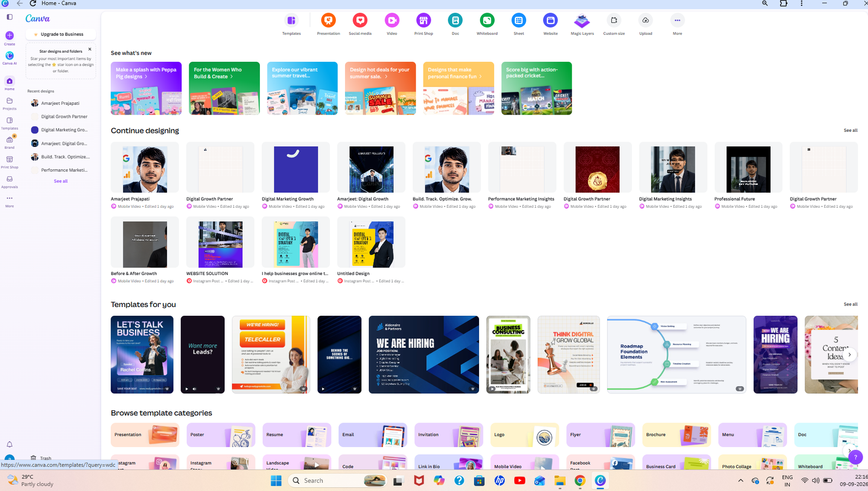
Task: Show next categories with right arrow
Action: [x=850, y=450]
